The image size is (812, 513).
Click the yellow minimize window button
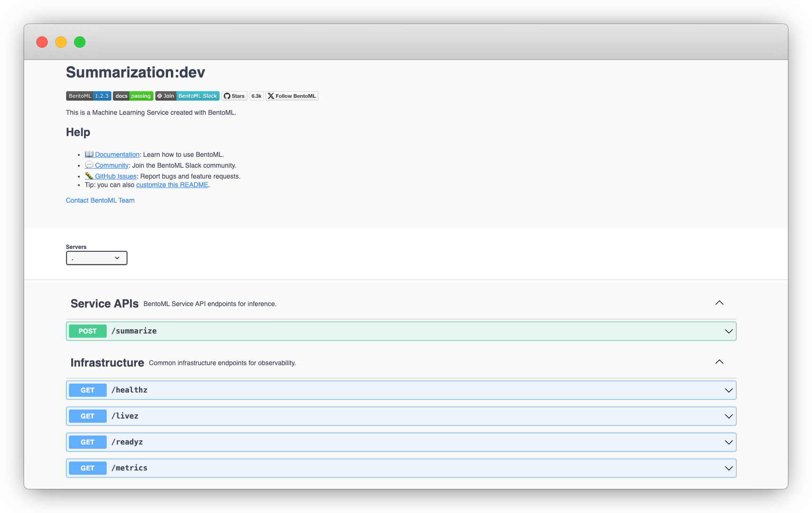tap(61, 42)
